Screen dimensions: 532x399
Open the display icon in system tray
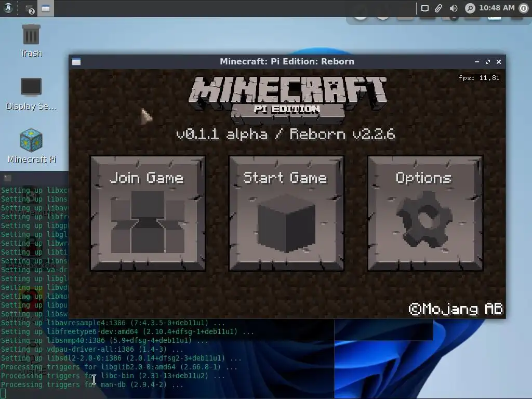425,8
